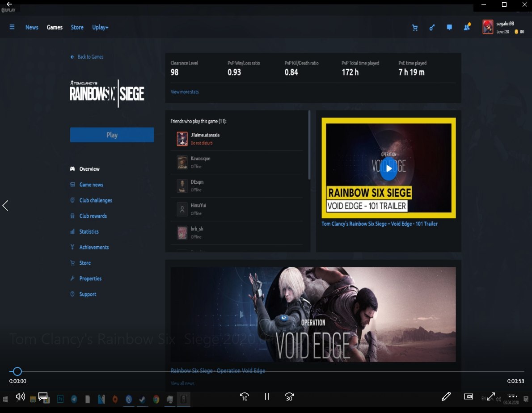Open Support in the sidebar
532x413 pixels.
[x=88, y=294]
